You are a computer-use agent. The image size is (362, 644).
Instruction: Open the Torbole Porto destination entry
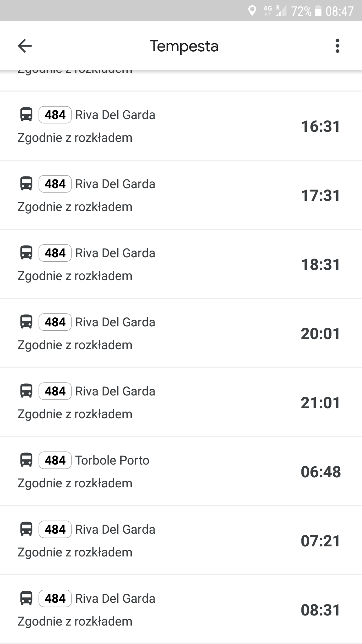pos(112,460)
